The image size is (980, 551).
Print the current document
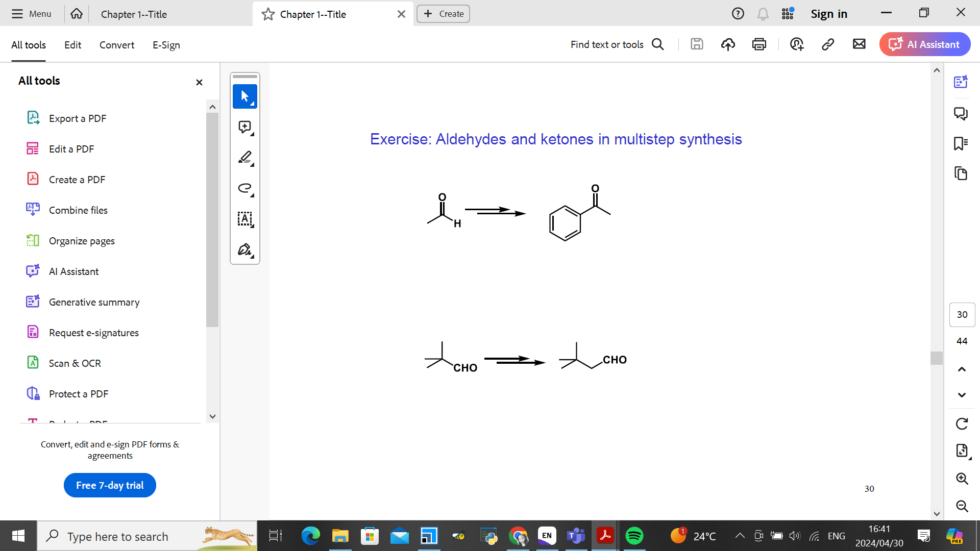(759, 44)
